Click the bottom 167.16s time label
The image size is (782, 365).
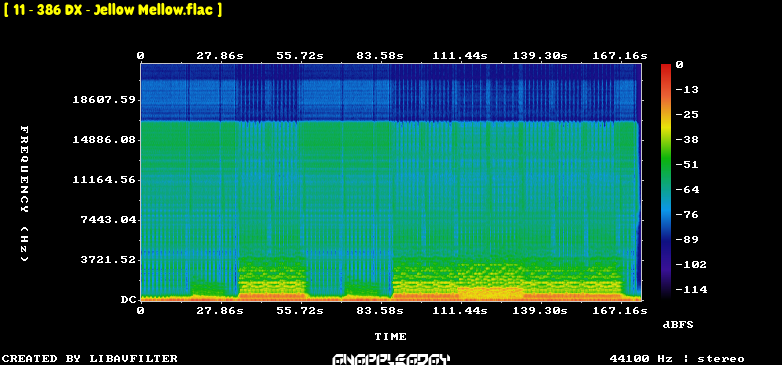(x=620, y=311)
